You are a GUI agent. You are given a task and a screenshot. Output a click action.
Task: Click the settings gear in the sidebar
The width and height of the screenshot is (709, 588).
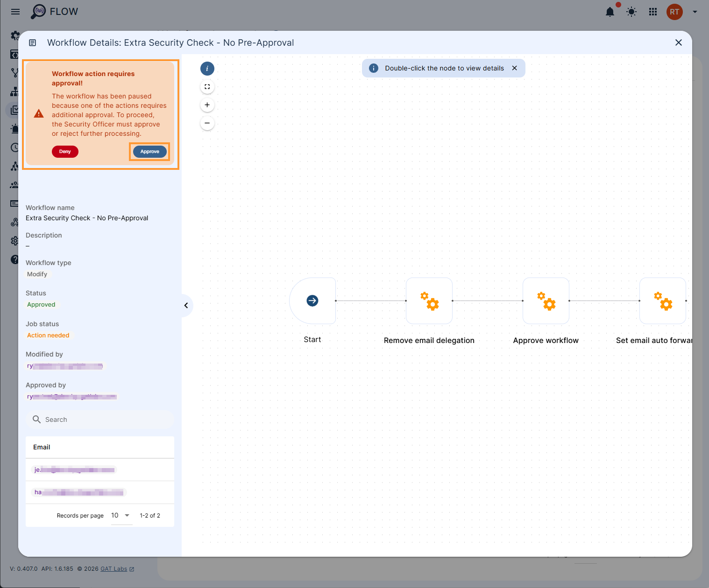point(14,241)
